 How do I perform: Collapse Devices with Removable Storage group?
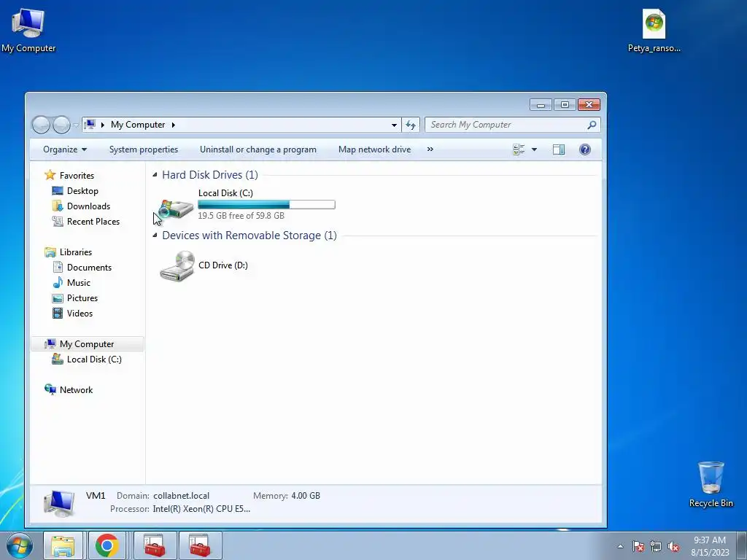[155, 236]
